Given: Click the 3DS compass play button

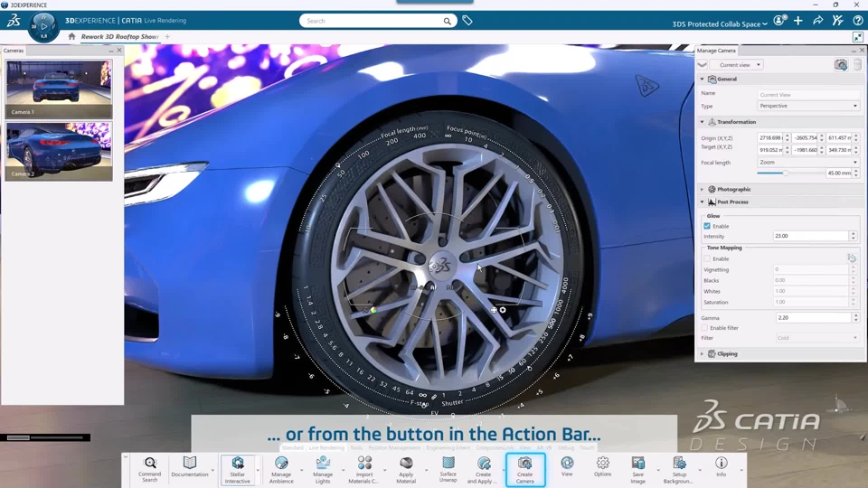Looking at the screenshot, I should 43,26.
